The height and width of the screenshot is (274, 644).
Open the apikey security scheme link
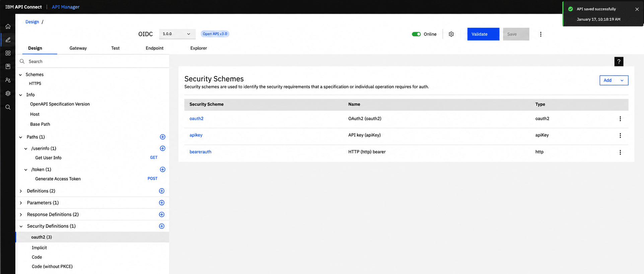click(x=196, y=135)
